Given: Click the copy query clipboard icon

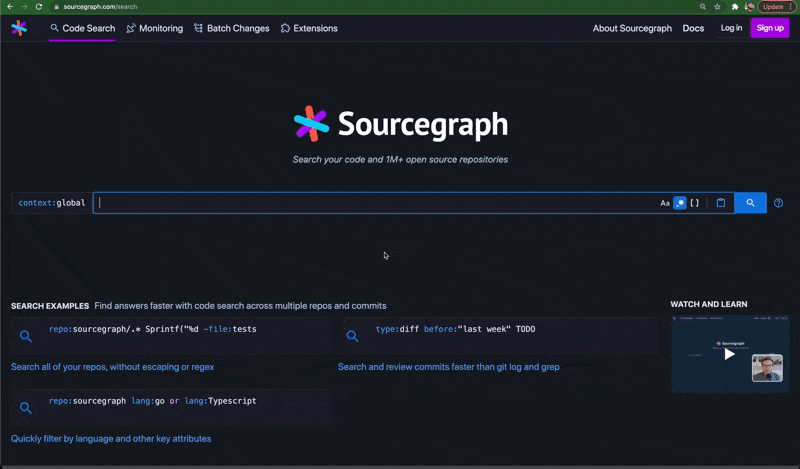Looking at the screenshot, I should tap(720, 203).
